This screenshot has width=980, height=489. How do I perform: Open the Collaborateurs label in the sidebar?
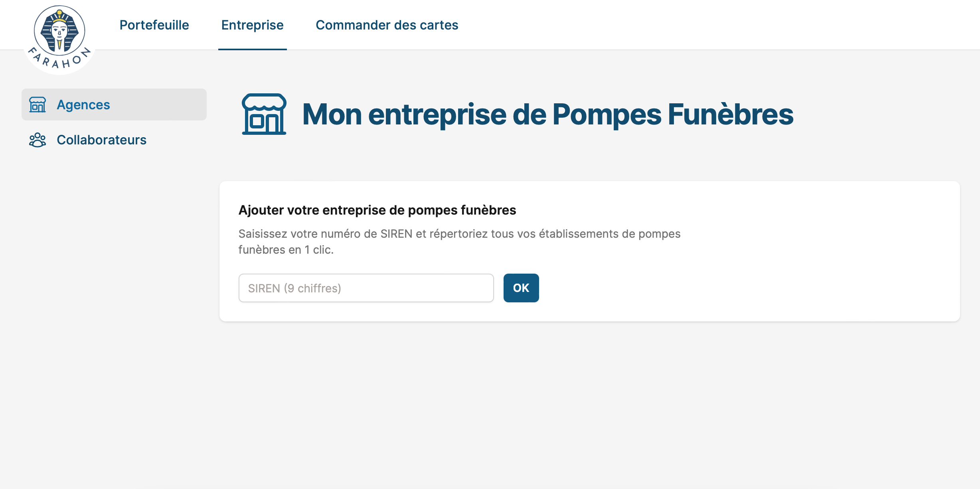pos(101,140)
